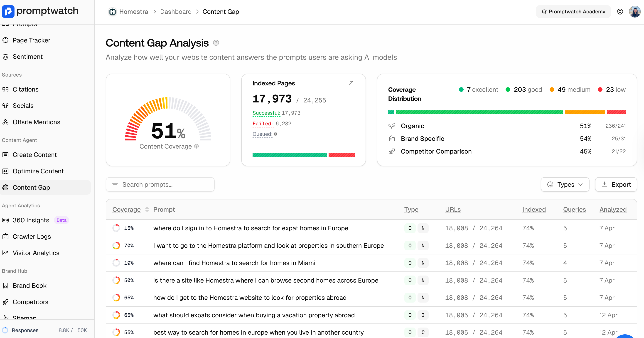The width and height of the screenshot is (644, 338).
Task: Sort by Coverage column arrows
Action: click(x=147, y=209)
